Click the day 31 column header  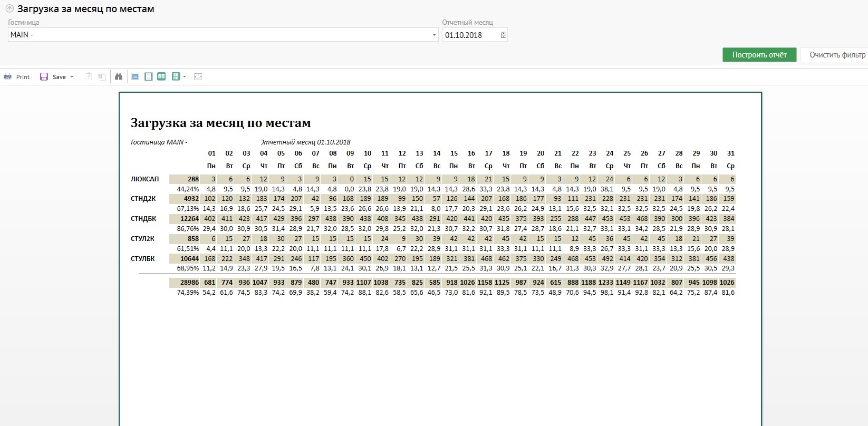(x=730, y=153)
